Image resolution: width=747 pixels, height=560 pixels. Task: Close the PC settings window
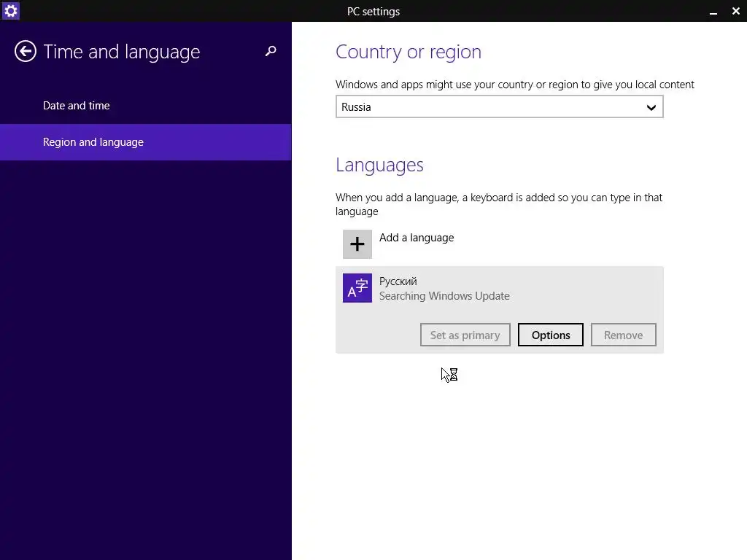[x=735, y=11]
